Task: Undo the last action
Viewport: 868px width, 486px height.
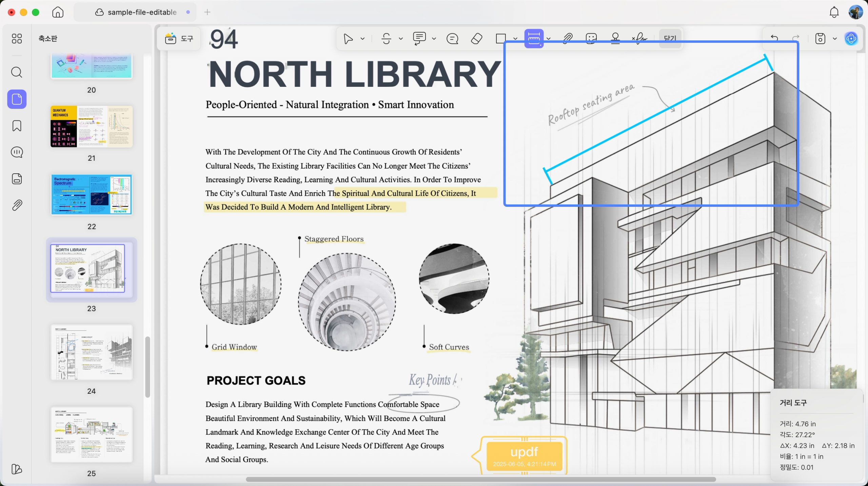Action: coord(774,39)
